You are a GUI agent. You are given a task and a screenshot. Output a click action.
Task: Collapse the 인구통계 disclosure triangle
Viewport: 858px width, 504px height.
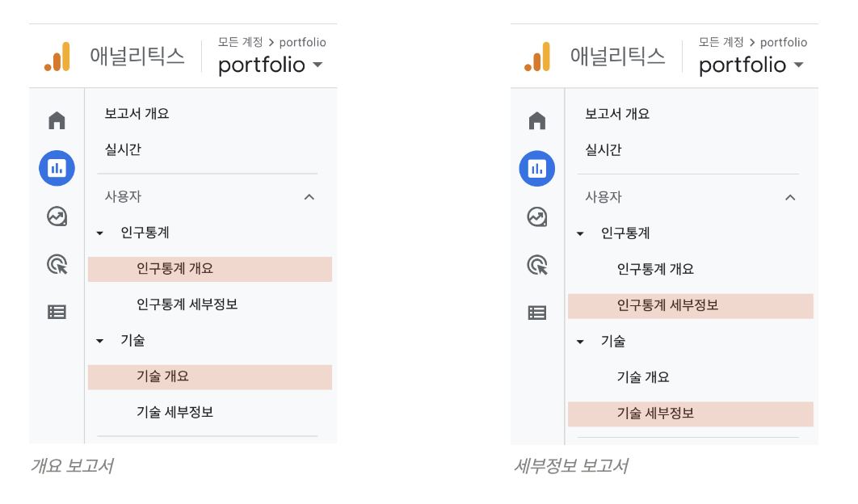pyautogui.click(x=100, y=233)
